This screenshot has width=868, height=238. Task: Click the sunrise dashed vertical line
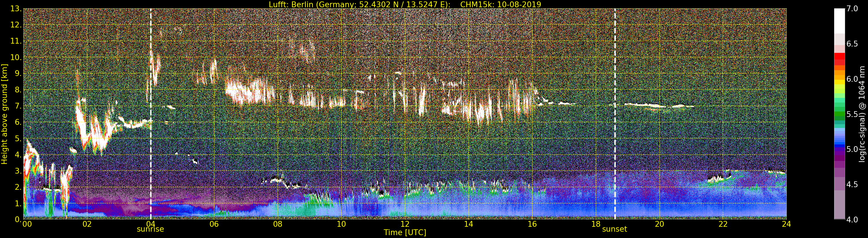click(x=151, y=114)
